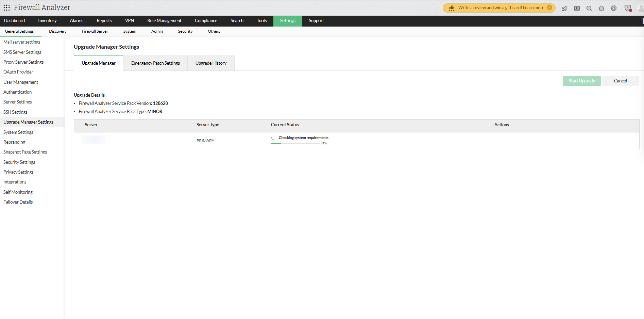The image size is (644, 319).
Task: Open the security shield alert icon
Action: pyautogui.click(x=628, y=9)
